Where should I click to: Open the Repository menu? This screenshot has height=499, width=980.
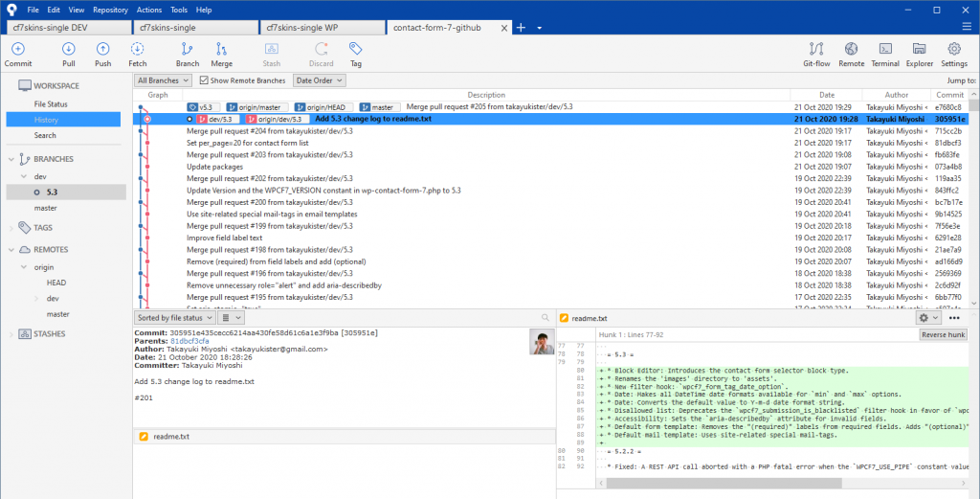(x=110, y=10)
